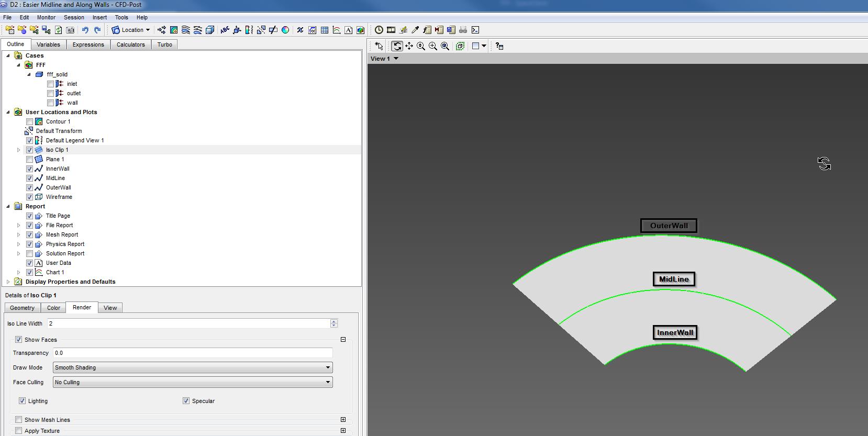
Task: Select the Zoom Box tool
Action: (x=433, y=46)
